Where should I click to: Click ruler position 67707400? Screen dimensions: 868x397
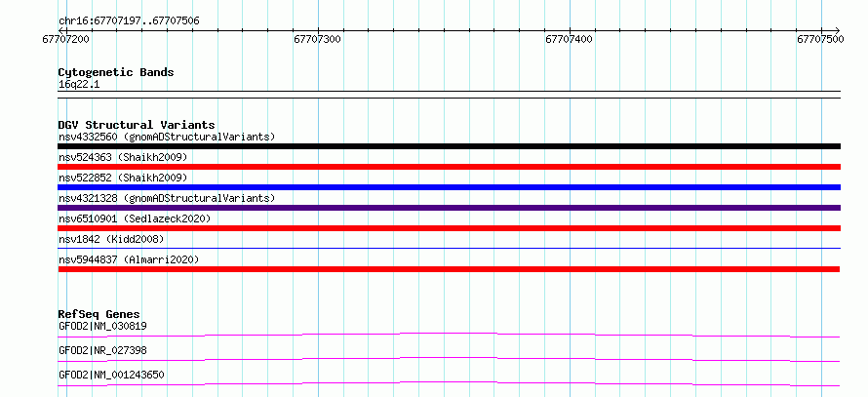[x=569, y=39]
